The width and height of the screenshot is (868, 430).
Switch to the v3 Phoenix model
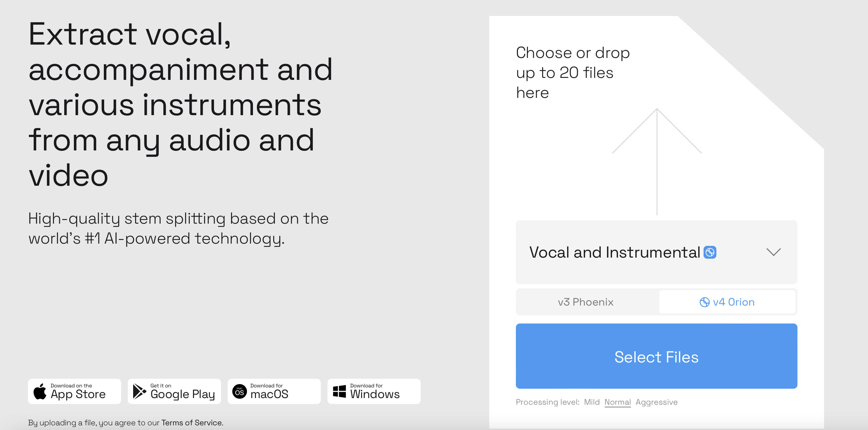pyautogui.click(x=586, y=302)
